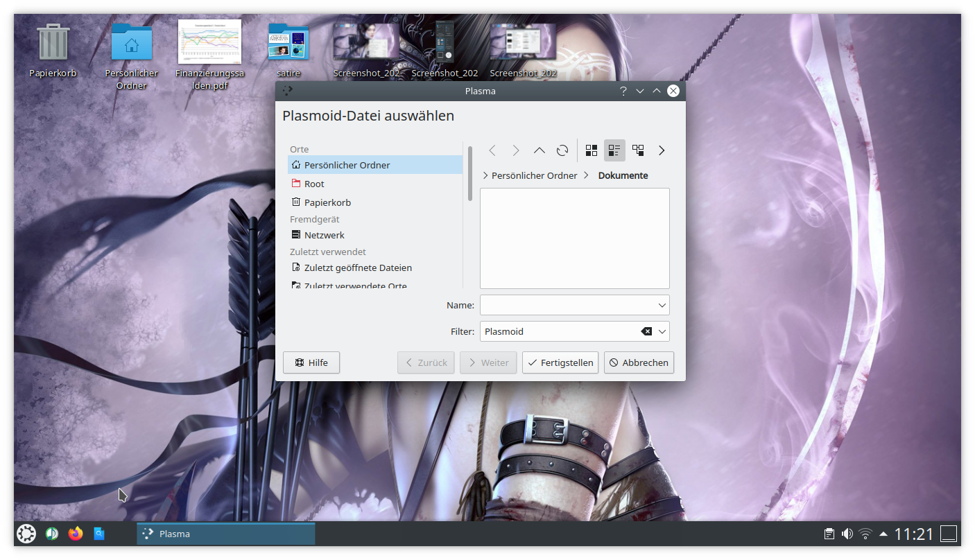Reload the folder view with the refresh icon

(562, 150)
